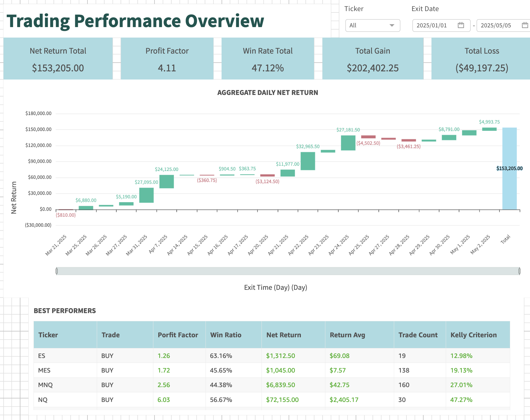Expand the Ticker filter dropdown arrow
This screenshot has width=530, height=420.
pos(392,25)
